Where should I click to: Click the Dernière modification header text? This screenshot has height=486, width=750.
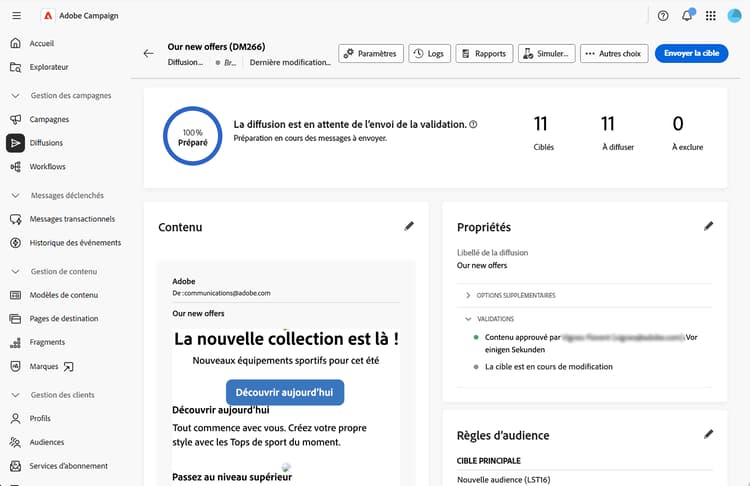click(290, 63)
